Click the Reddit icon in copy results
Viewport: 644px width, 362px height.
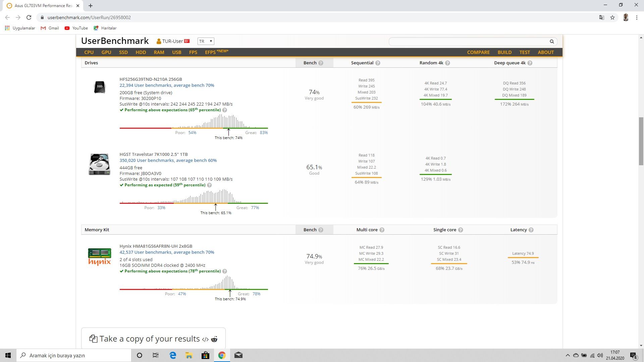(x=214, y=339)
